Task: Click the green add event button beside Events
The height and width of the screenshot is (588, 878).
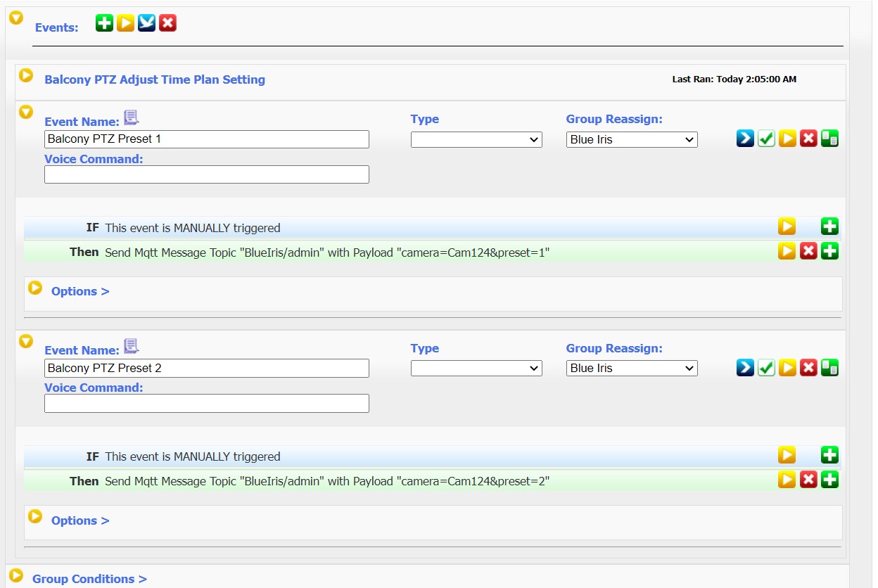Action: click(104, 23)
